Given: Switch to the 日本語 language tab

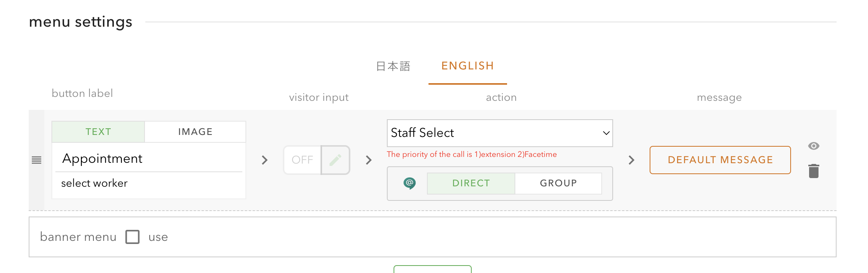Looking at the screenshot, I should coord(393,66).
